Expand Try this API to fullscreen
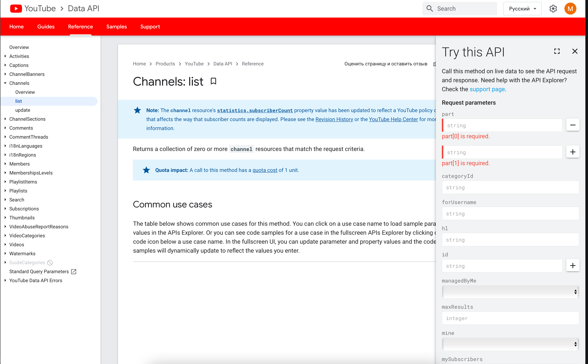Image resolution: width=588 pixels, height=364 pixels. 557,51
